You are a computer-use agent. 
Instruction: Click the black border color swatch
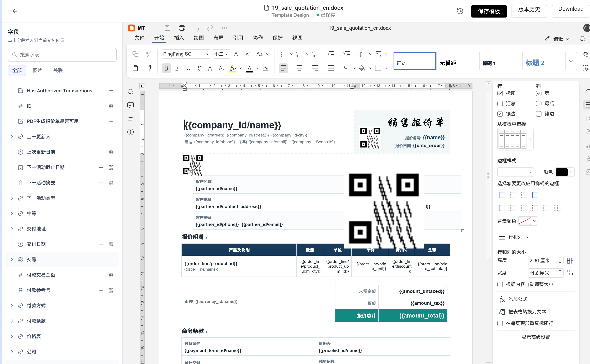click(x=561, y=172)
